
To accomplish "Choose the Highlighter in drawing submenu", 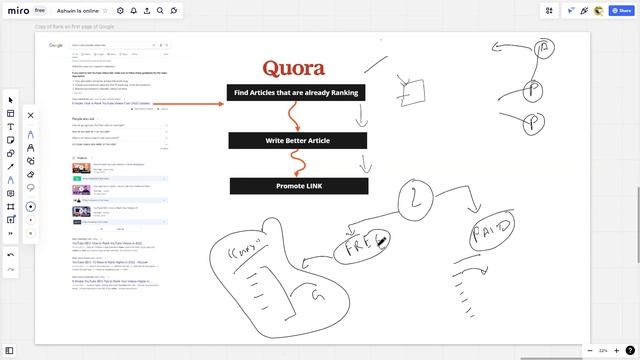I will tap(31, 148).
